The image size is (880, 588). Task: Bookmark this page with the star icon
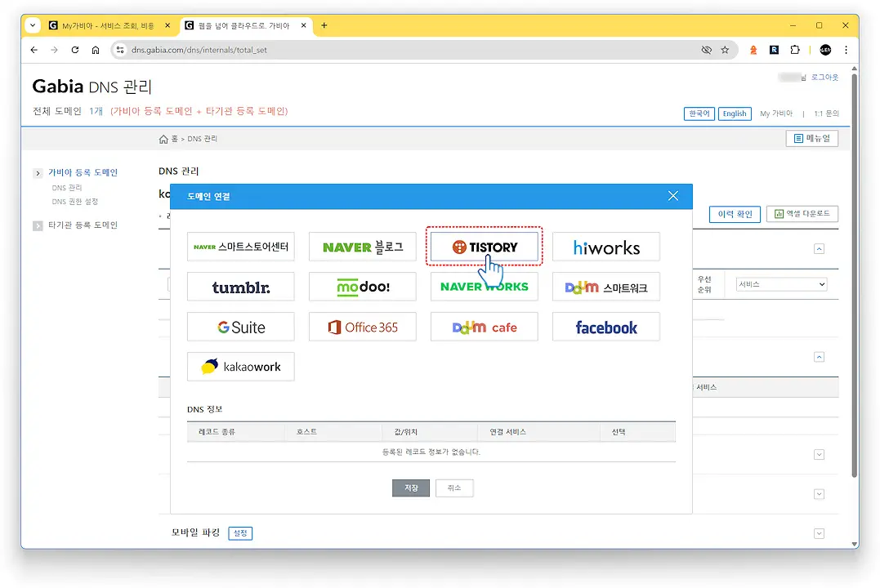click(725, 50)
